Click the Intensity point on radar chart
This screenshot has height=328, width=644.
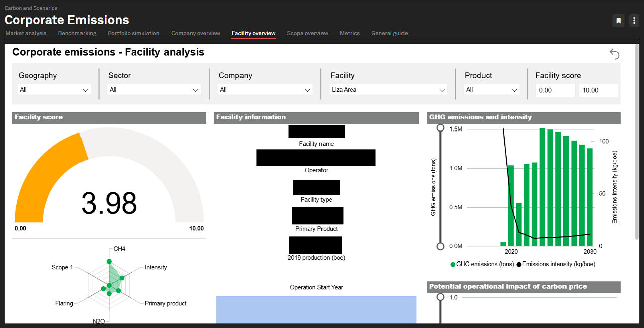(122, 278)
